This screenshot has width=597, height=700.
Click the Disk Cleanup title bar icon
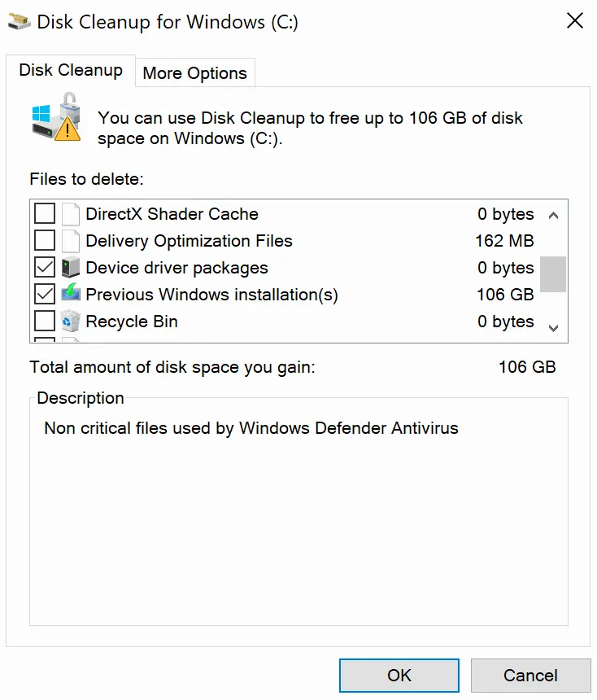pyautogui.click(x=20, y=22)
